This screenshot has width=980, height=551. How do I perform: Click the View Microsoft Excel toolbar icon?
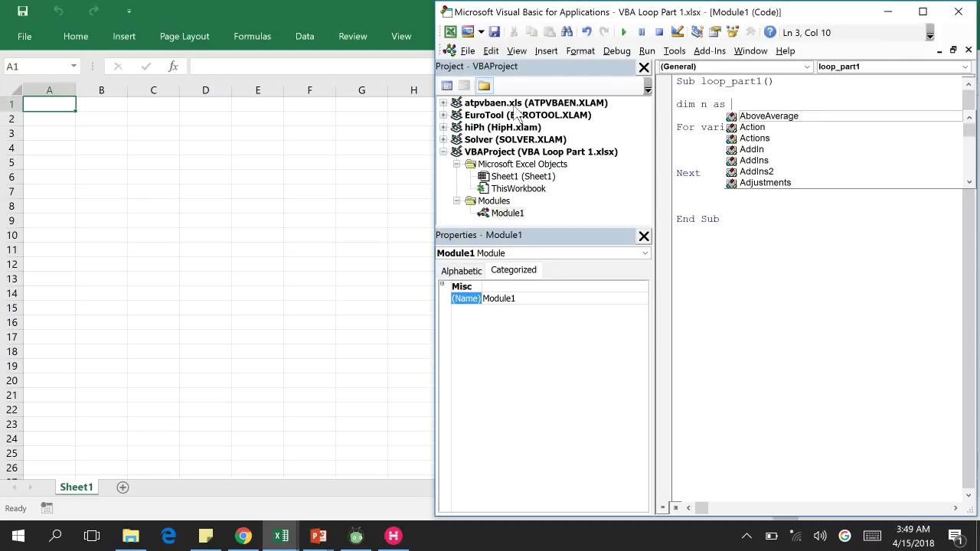[450, 32]
